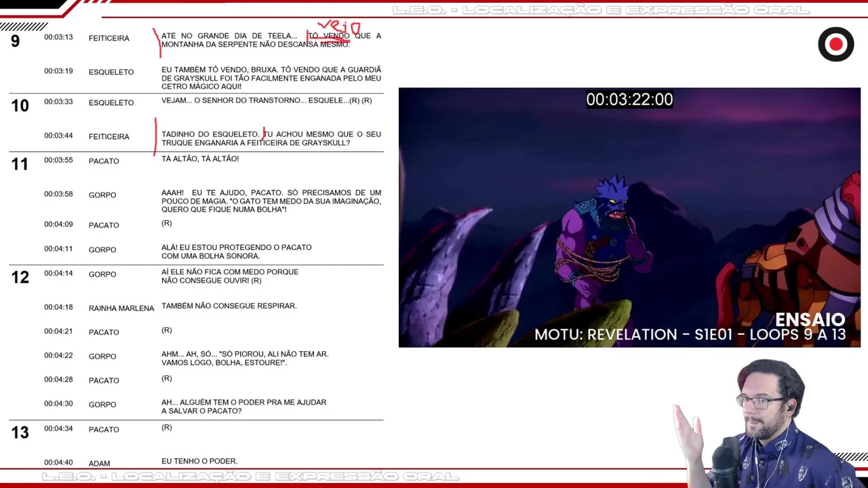Select FEITICEIRA character name at 00:03:13
Viewport: 868px width, 488px height.
point(108,39)
